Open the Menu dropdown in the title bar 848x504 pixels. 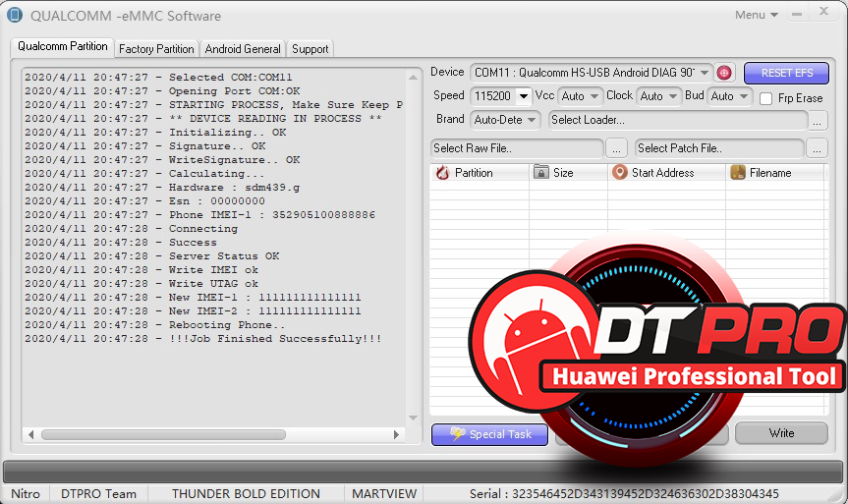[756, 15]
